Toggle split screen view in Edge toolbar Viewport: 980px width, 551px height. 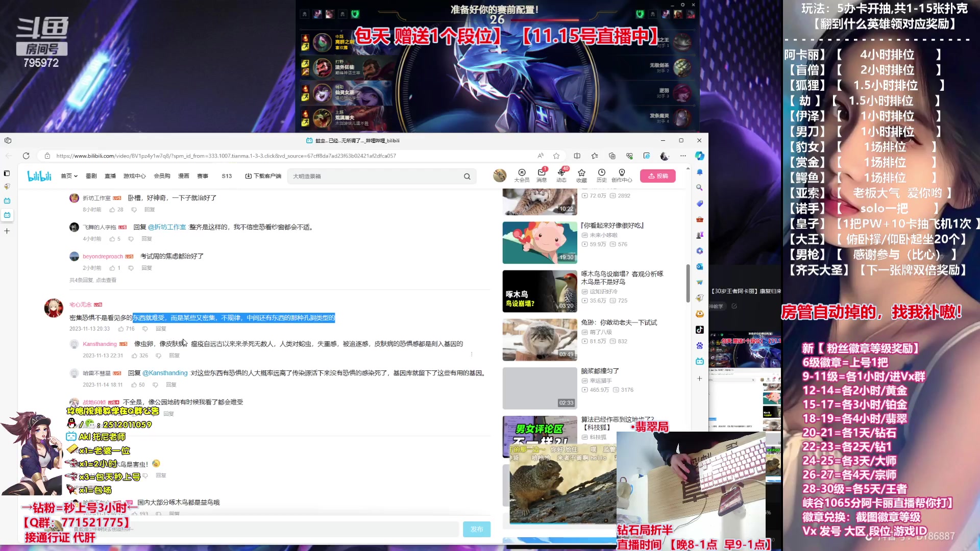coord(577,156)
